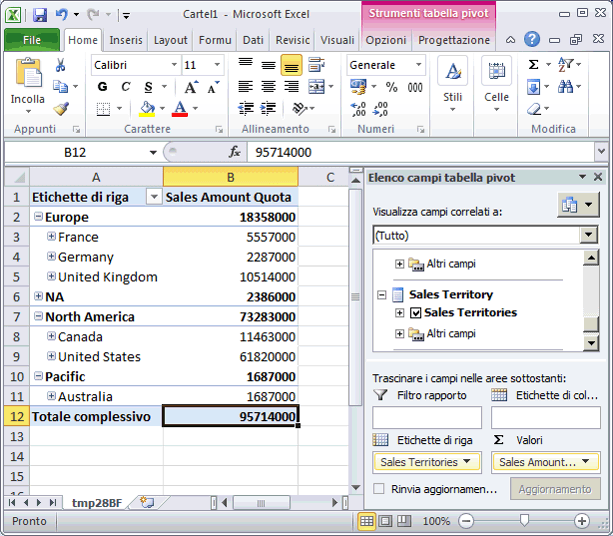Click increase decimal places icon
The image size is (613, 536).
358,109
